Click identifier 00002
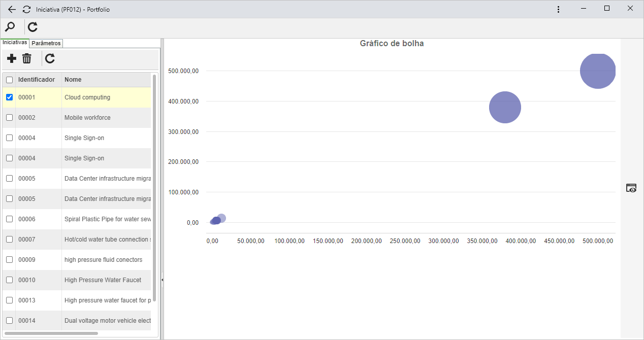This screenshot has width=644, height=340. click(x=27, y=118)
